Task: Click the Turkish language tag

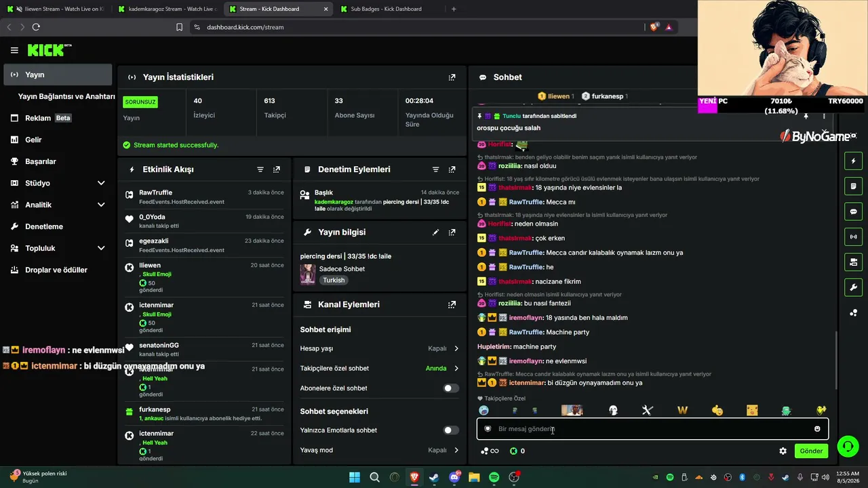Action: 334,280
